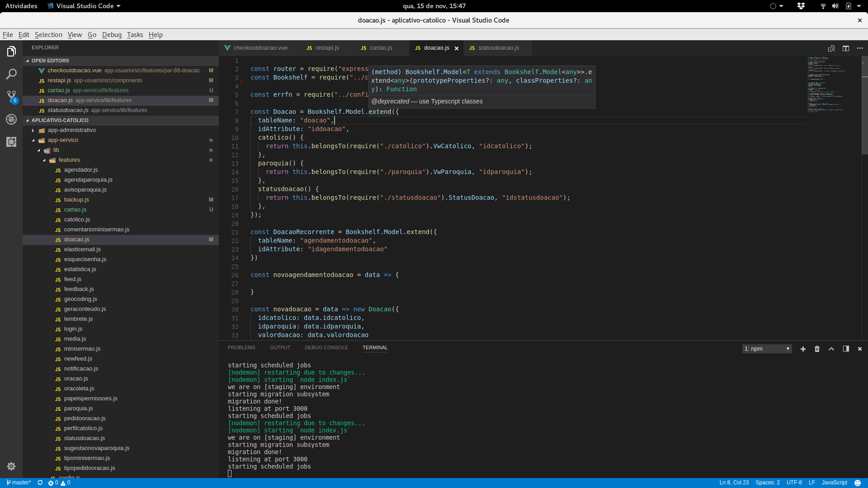Screen dimensions: 868x488
Task: Add a new terminal with plus icon
Action: 803,349
